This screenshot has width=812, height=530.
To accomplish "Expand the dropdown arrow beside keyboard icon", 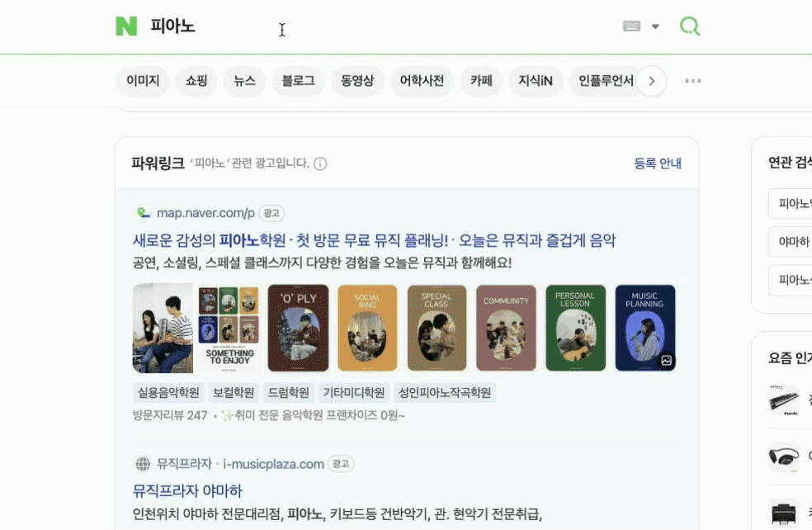I will [655, 26].
